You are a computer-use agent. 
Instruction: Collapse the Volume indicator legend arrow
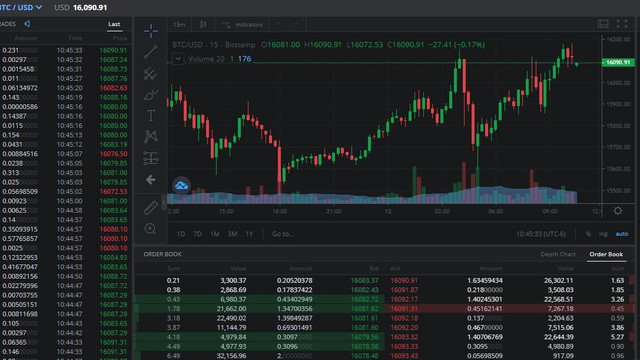[178, 59]
